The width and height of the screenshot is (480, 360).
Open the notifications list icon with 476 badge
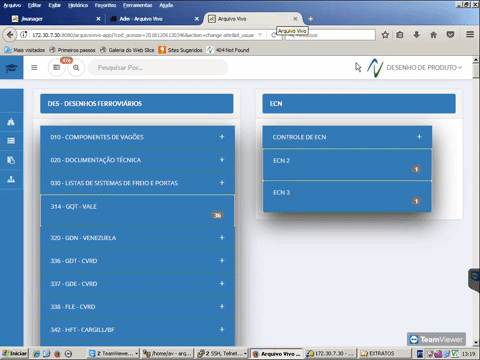(x=57, y=68)
